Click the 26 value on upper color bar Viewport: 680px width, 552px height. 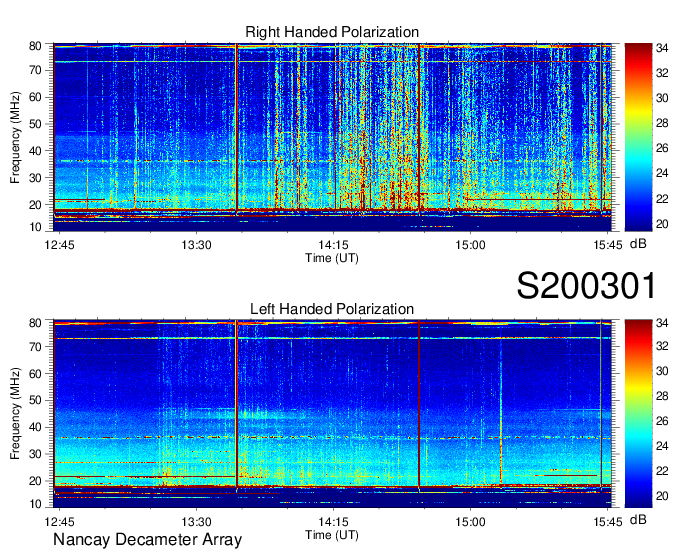(x=662, y=149)
